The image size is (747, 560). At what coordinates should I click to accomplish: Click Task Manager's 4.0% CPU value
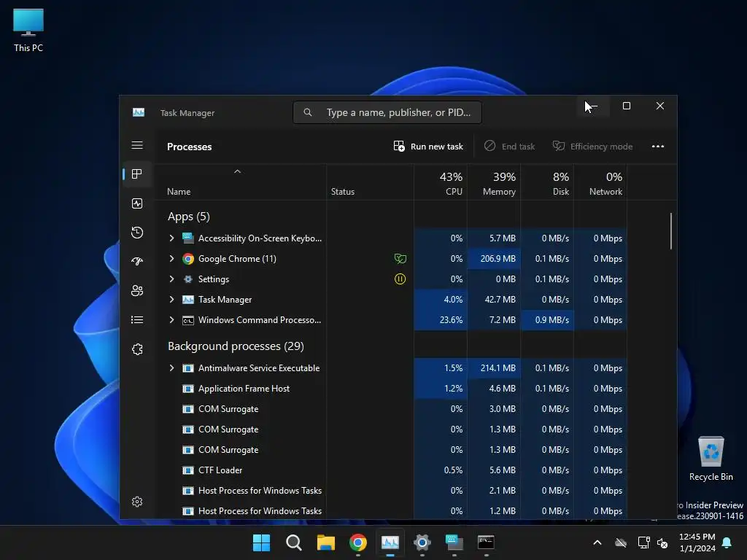point(453,300)
